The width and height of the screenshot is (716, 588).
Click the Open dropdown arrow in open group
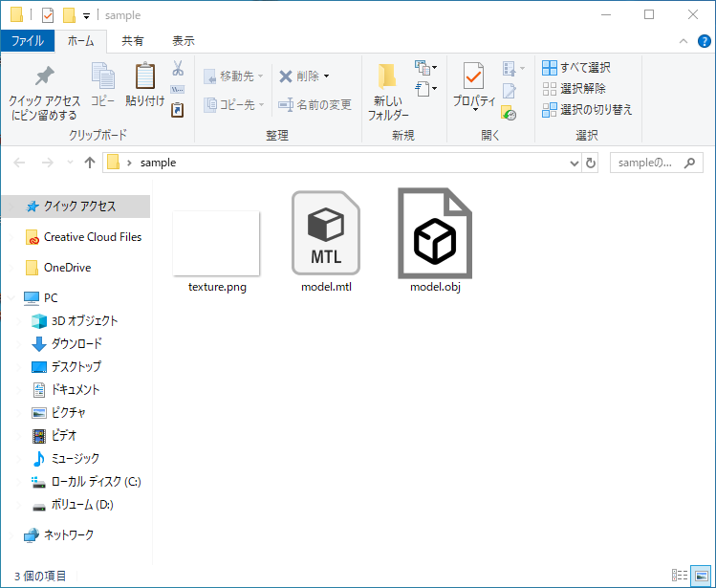click(x=522, y=69)
